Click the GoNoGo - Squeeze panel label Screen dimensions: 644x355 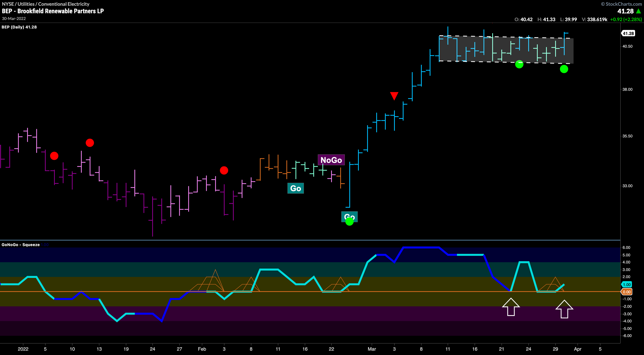coord(21,245)
